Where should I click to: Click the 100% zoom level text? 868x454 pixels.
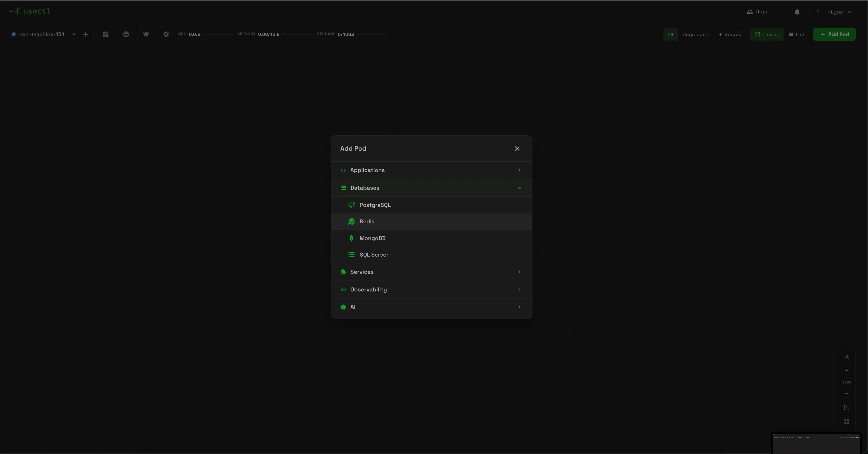846,382
